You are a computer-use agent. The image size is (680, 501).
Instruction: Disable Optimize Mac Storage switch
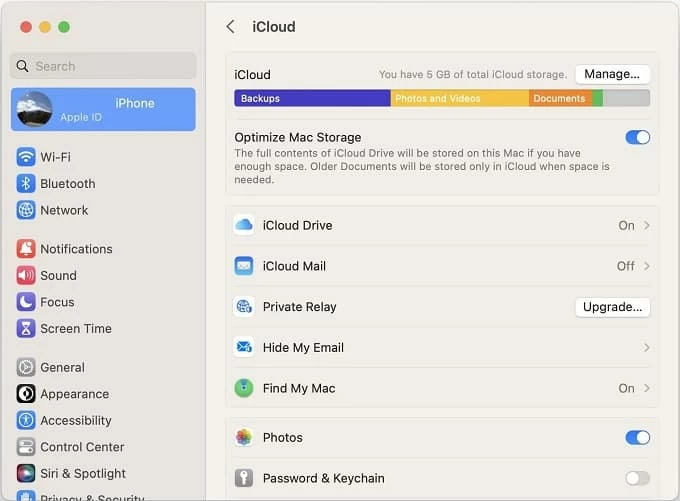[637, 137]
